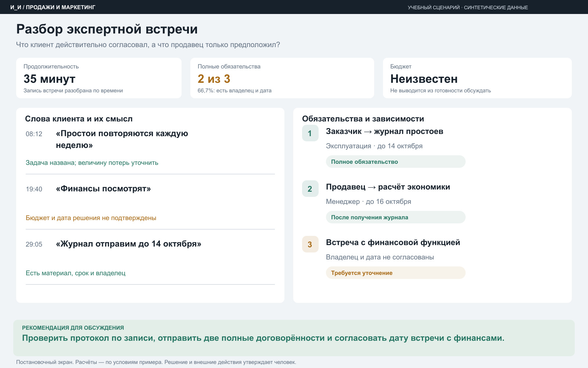Click the «Продавец → расчёт экономики» title

coord(388,187)
